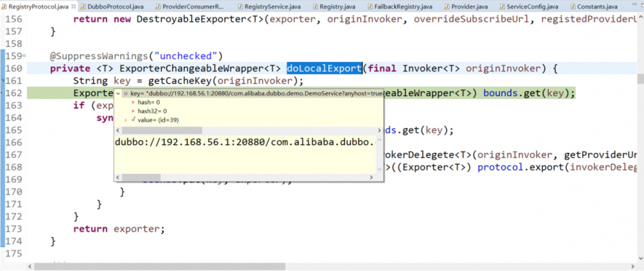Go to the FailbackRegistry.java tab
644x271 pixels.
pyautogui.click(x=400, y=6)
